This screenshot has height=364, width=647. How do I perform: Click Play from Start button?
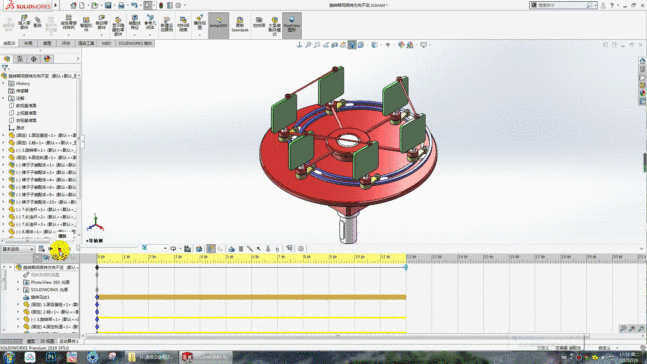[51, 248]
